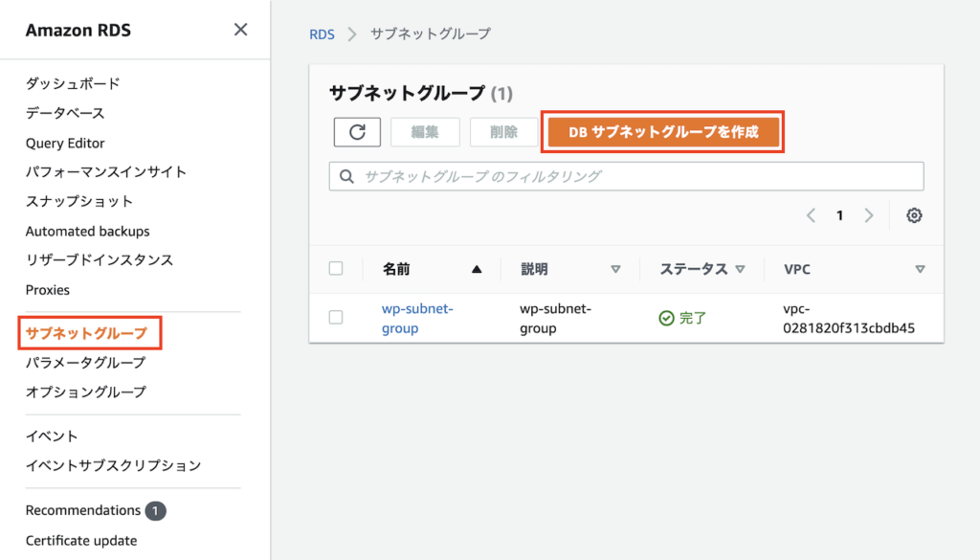980x560 pixels.
Task: Sort by 説明 column arrow
Action: 615,270
